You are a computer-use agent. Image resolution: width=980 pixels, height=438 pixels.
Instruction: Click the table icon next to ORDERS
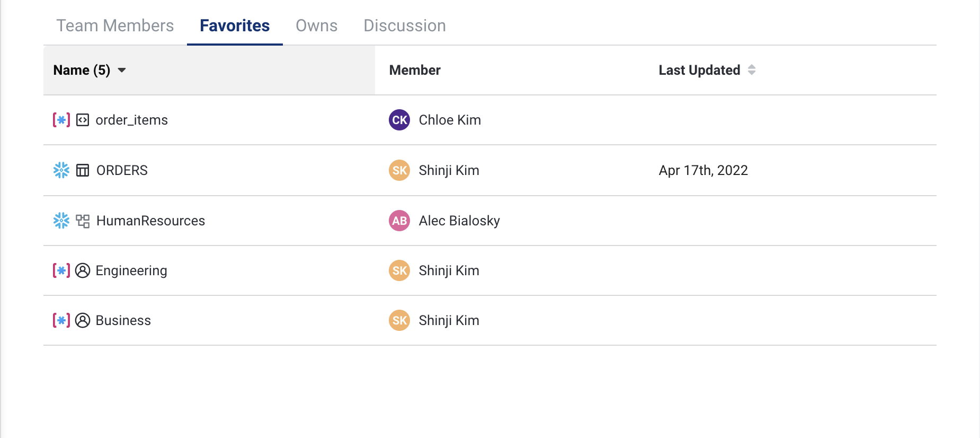(83, 170)
